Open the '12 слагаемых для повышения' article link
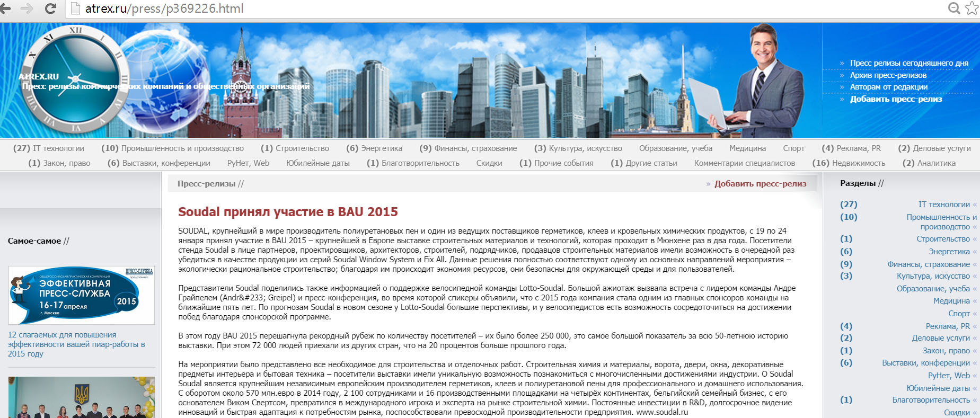Image resolution: width=980 pixels, height=418 pixels. click(76, 344)
